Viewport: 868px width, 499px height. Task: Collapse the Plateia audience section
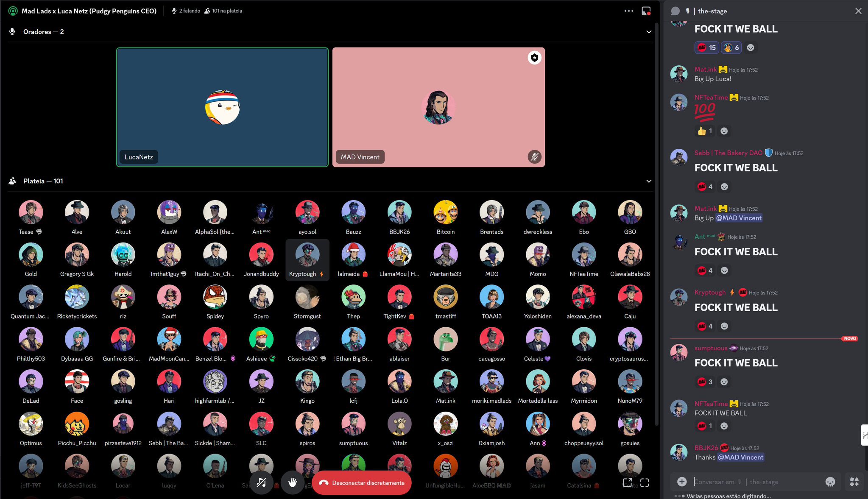pyautogui.click(x=649, y=181)
